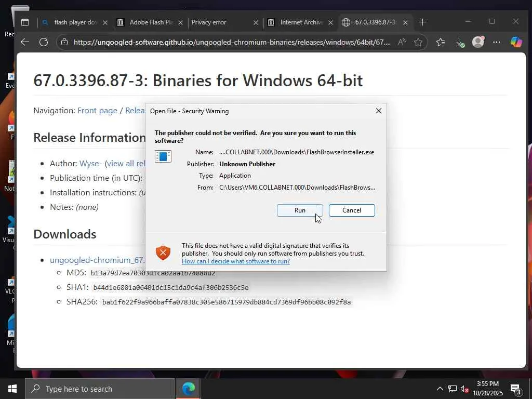Open the taskbar clock showing 3:55 PM
This screenshot has height=399, width=532.
click(488, 389)
